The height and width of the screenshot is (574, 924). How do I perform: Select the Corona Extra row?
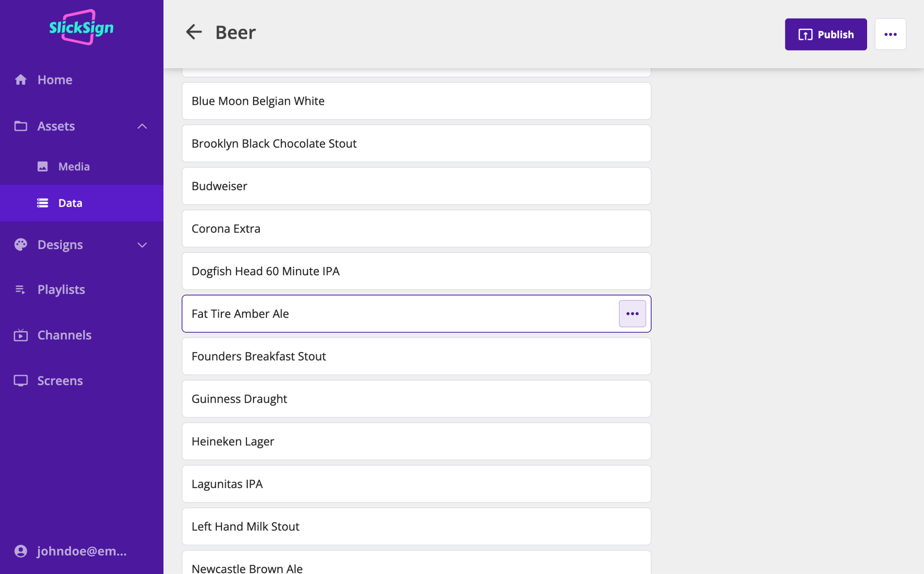(416, 228)
